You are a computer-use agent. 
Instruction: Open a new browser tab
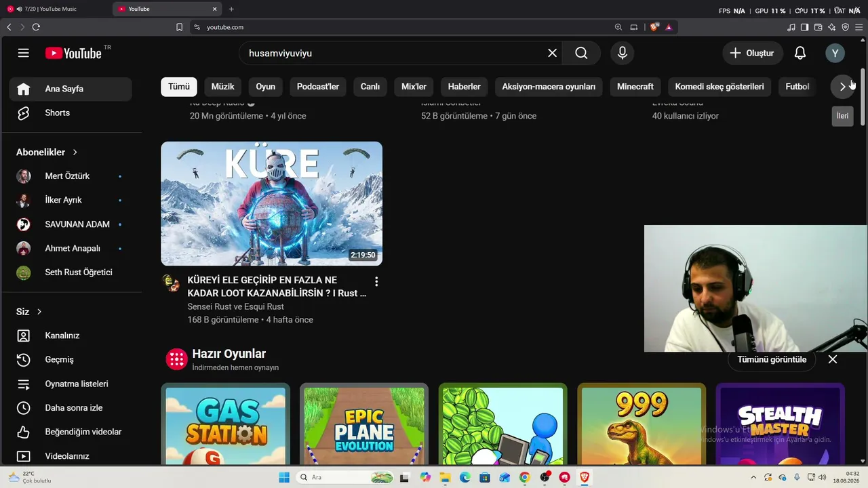pos(231,9)
